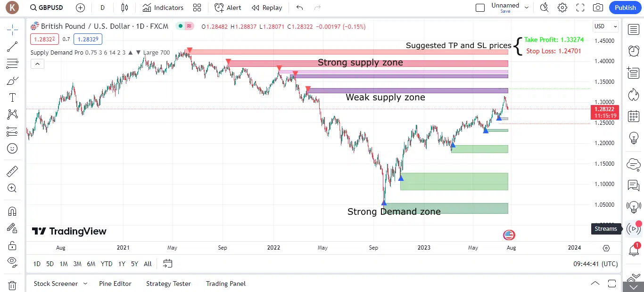Select the 1Y timeframe range
This screenshot has width=644, height=292.
(x=121, y=264)
